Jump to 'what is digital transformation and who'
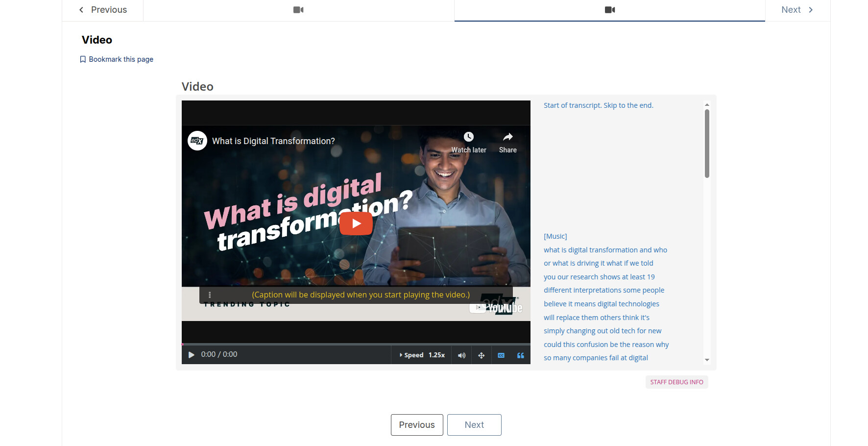This screenshot has height=446, width=868. coord(605,250)
